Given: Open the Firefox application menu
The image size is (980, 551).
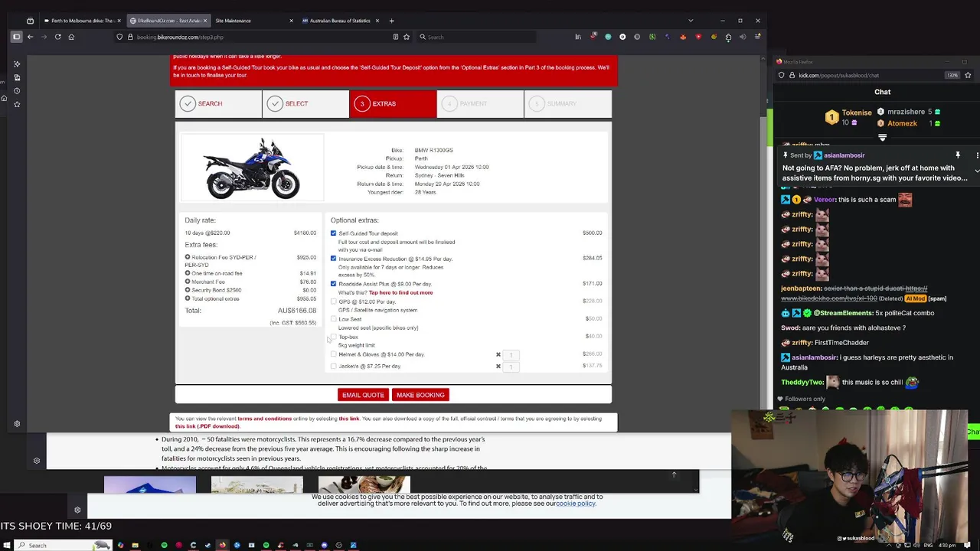Looking at the screenshot, I should coord(757,37).
